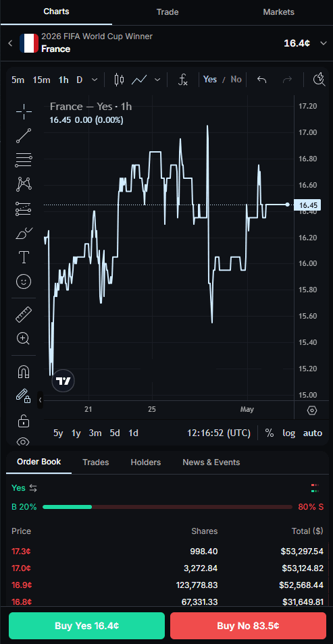333x644 pixels.
Task: Select the brush drawing tool
Action: click(x=24, y=234)
